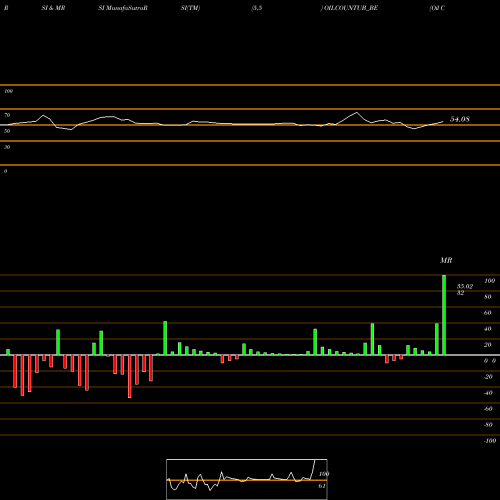Click the 'SI(TM)' header text
This screenshot has height=500, width=500.
[190, 8]
